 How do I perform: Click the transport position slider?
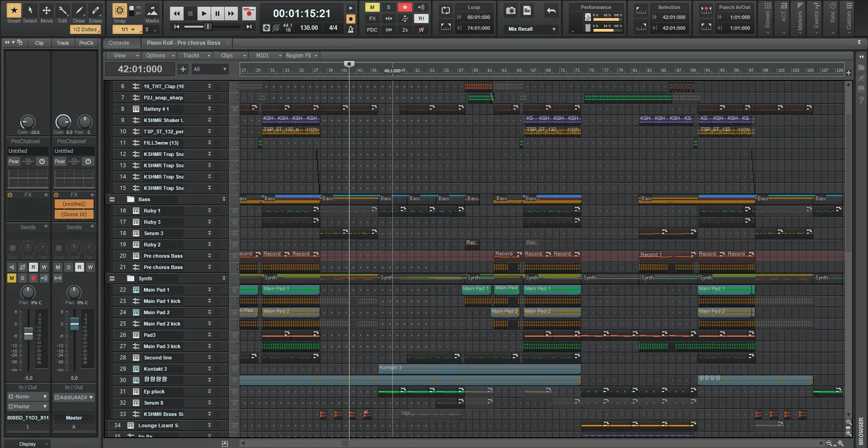(x=207, y=27)
